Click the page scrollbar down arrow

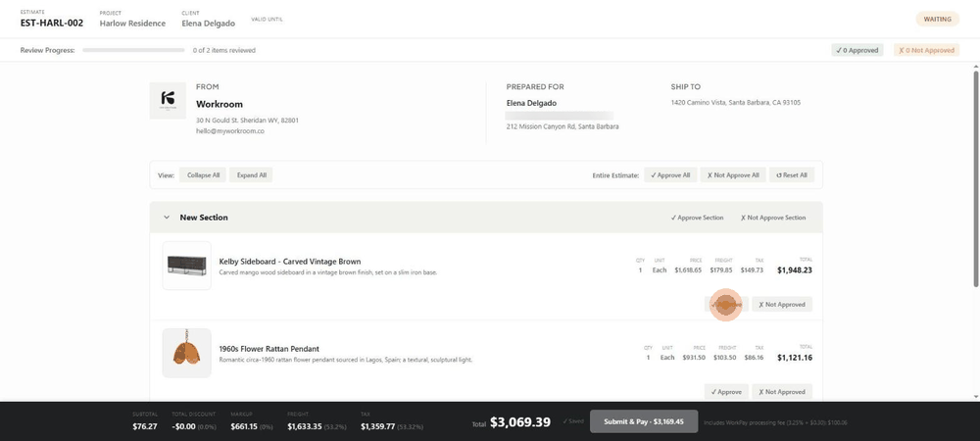976,397
